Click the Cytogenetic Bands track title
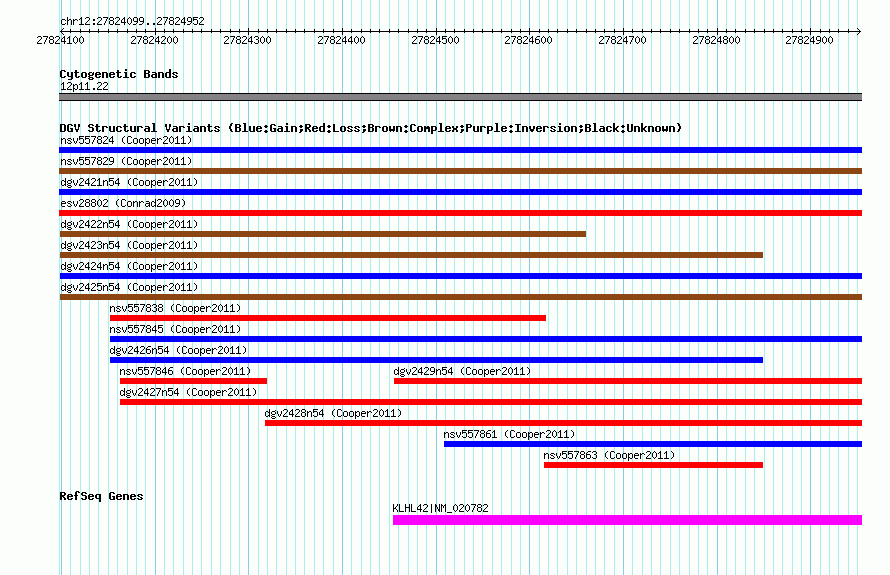This screenshot has width=890, height=575. coord(119,74)
